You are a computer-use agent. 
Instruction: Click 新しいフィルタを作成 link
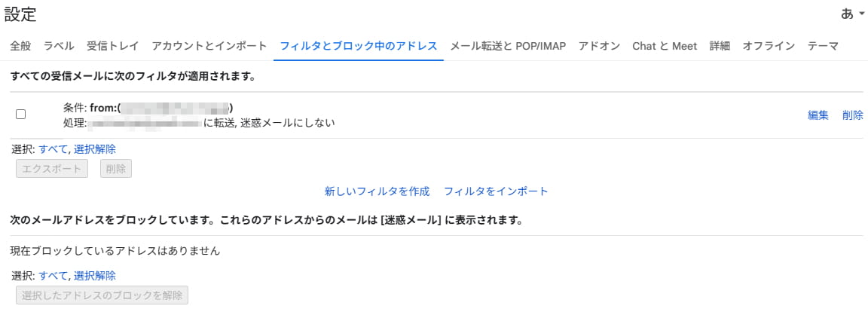pyautogui.click(x=377, y=191)
